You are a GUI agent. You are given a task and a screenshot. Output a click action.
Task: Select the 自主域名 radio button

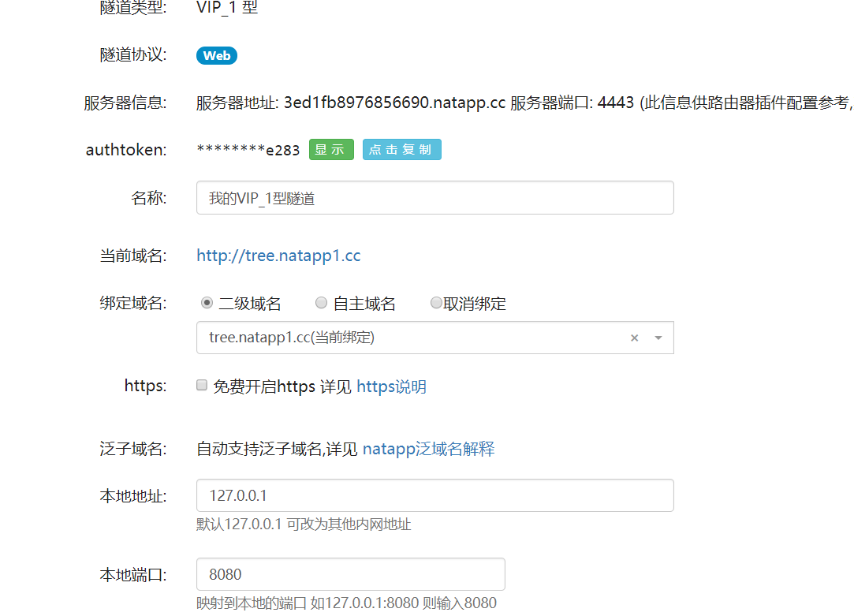click(x=322, y=303)
